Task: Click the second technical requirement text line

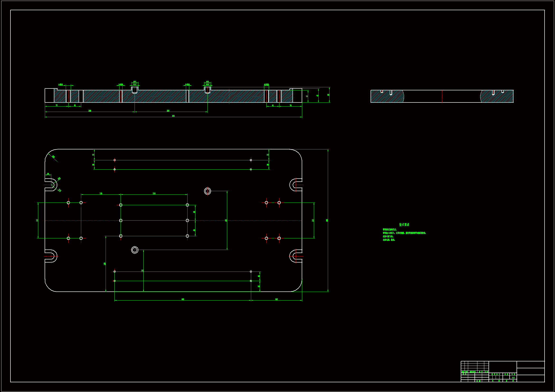Action: point(404,233)
